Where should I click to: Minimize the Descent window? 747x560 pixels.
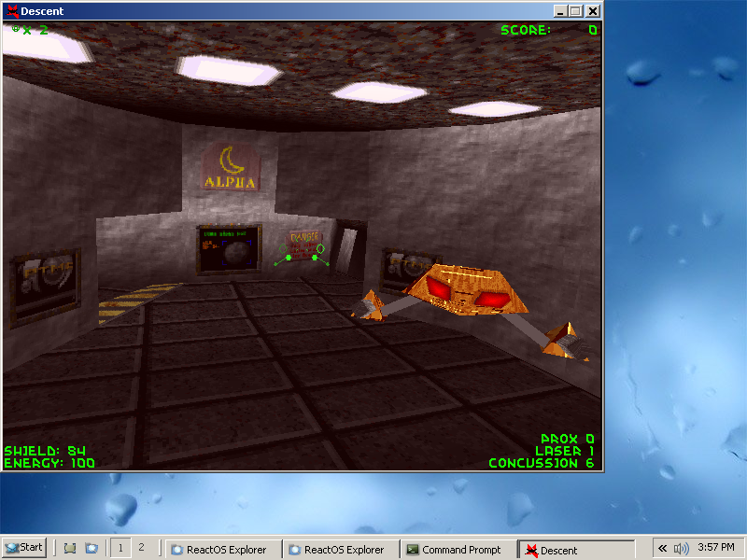coord(560,11)
